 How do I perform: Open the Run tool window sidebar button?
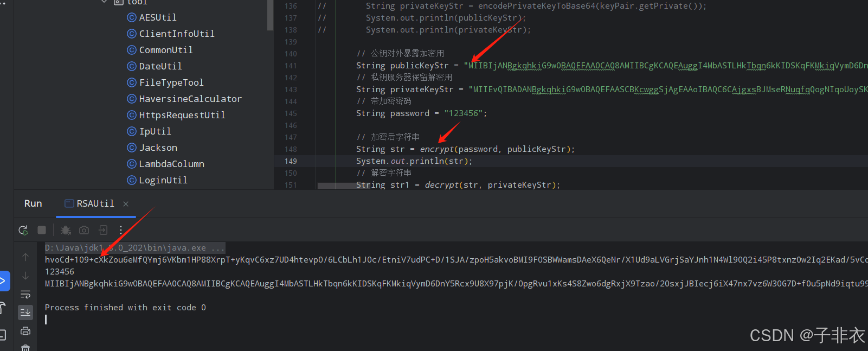tap(4, 281)
